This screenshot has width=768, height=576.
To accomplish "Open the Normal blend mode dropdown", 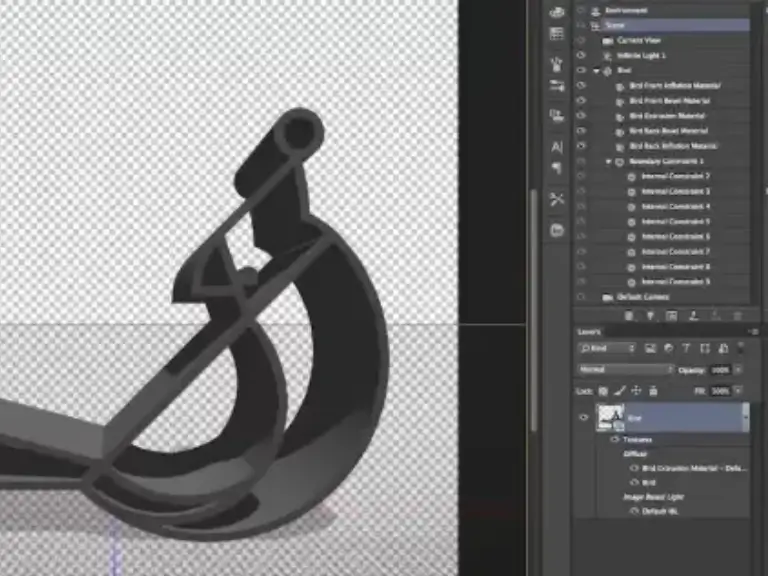I will [626, 369].
